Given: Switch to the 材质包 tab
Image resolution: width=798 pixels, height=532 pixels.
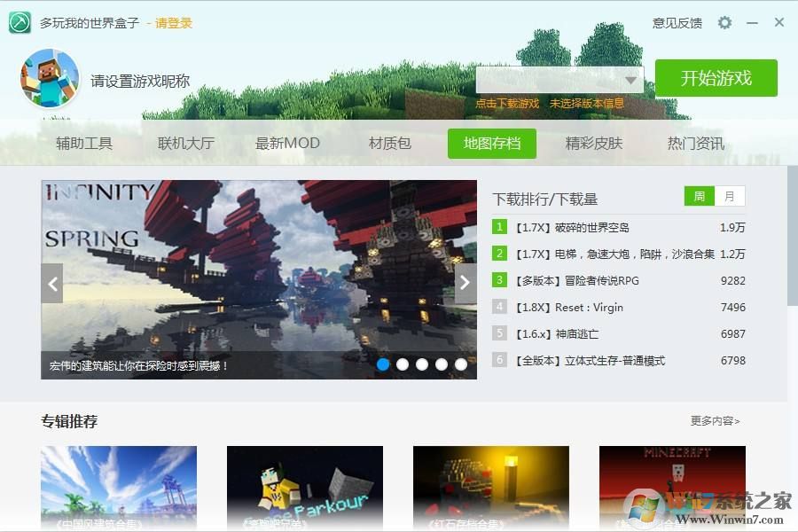Looking at the screenshot, I should click(389, 143).
